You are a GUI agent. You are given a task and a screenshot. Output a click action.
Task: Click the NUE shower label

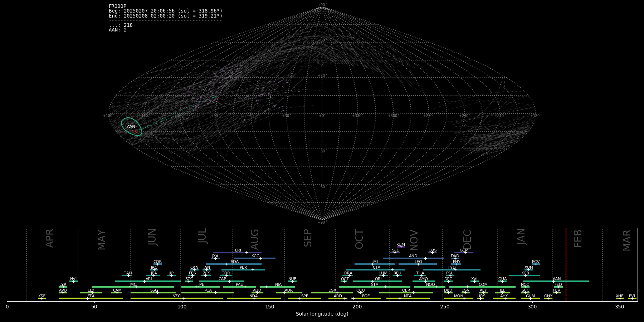[x=292, y=279]
